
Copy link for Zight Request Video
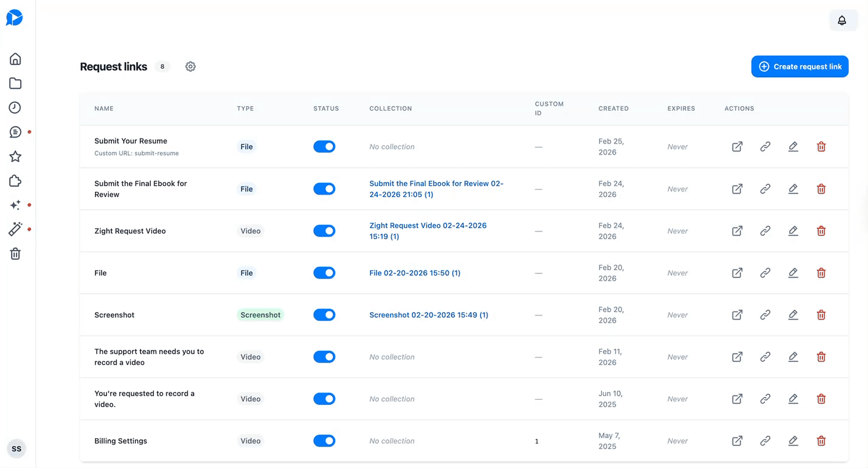click(x=765, y=231)
